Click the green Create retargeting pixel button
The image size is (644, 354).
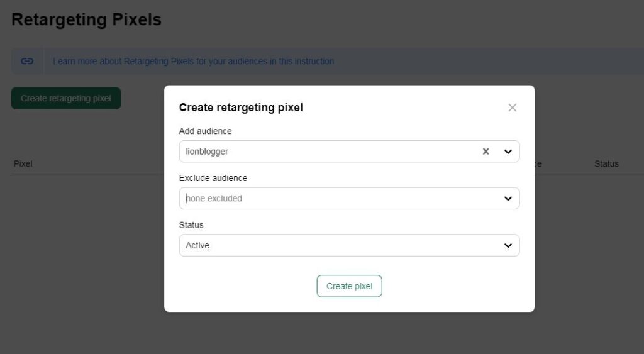click(66, 99)
